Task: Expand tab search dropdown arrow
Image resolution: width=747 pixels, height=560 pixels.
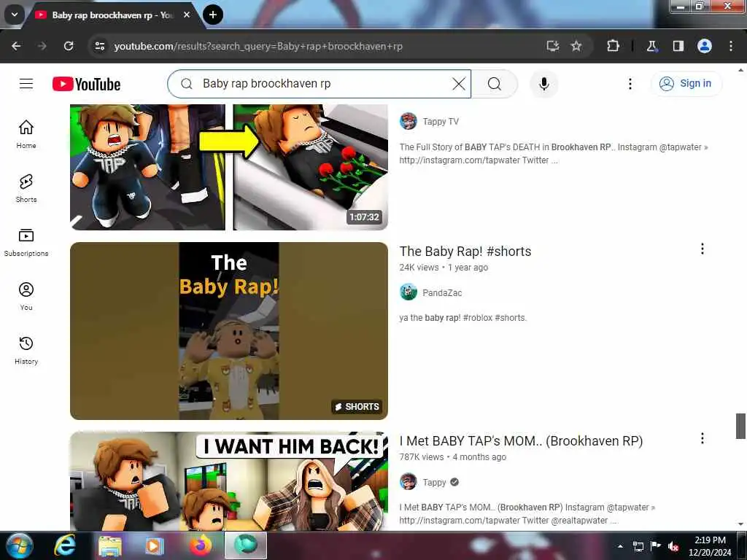Action: click(15, 15)
